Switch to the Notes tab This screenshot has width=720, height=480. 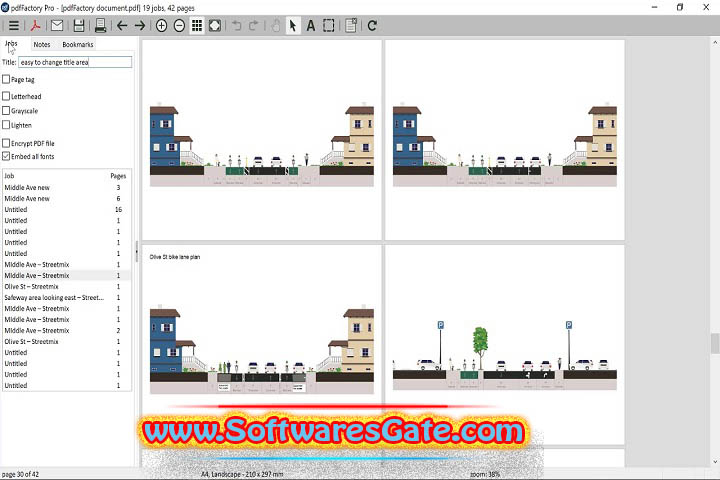tap(42, 45)
